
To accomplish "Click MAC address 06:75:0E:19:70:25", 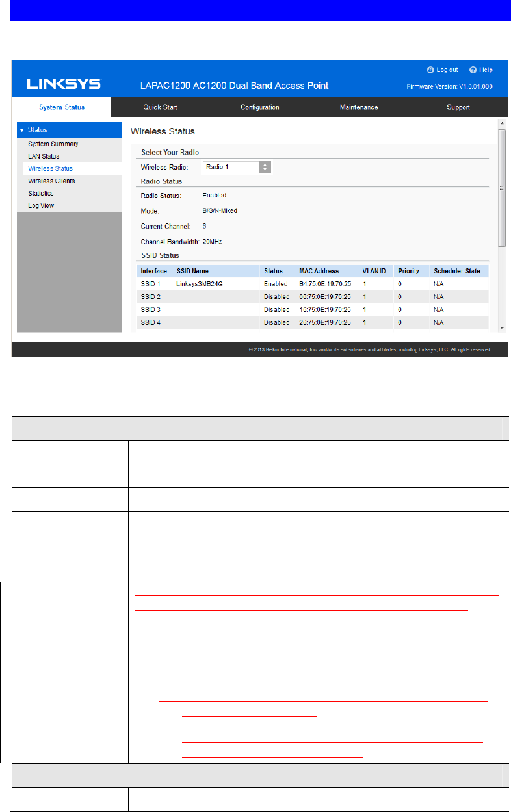I will (x=324, y=296).
